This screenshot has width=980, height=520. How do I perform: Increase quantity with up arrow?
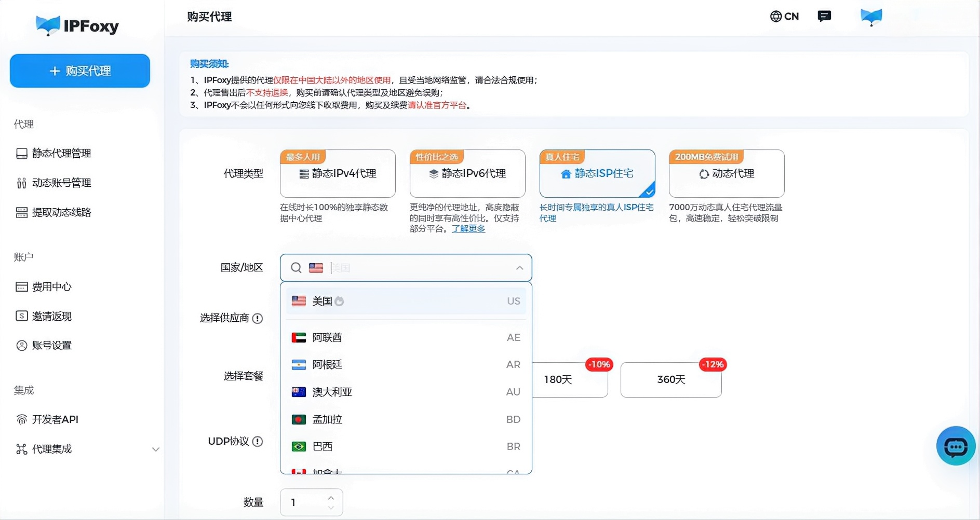click(x=331, y=497)
